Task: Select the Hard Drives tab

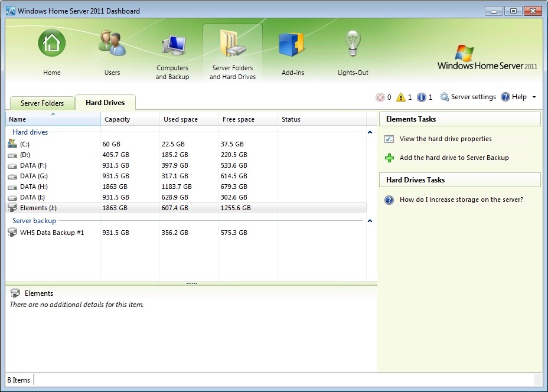Action: coord(105,103)
